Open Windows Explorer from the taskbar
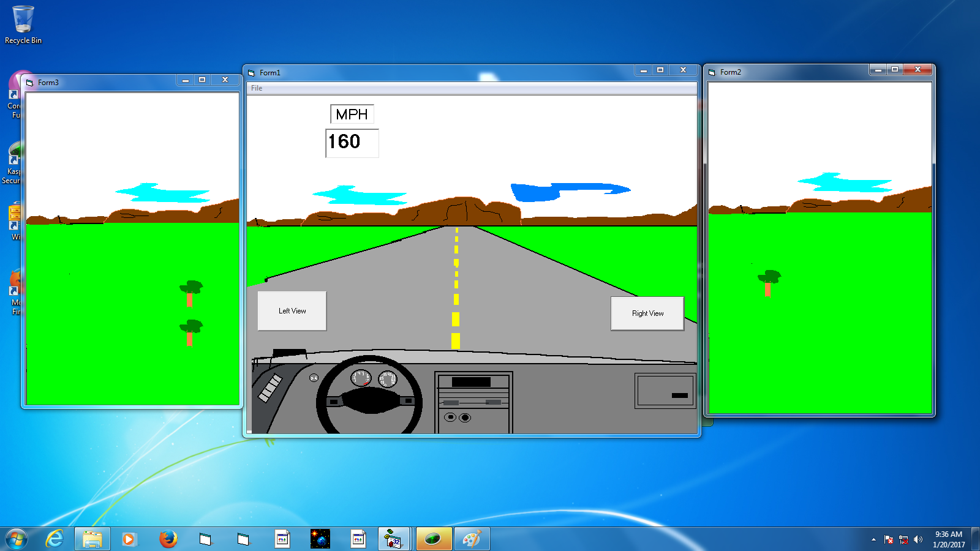The image size is (980, 551). click(92, 539)
